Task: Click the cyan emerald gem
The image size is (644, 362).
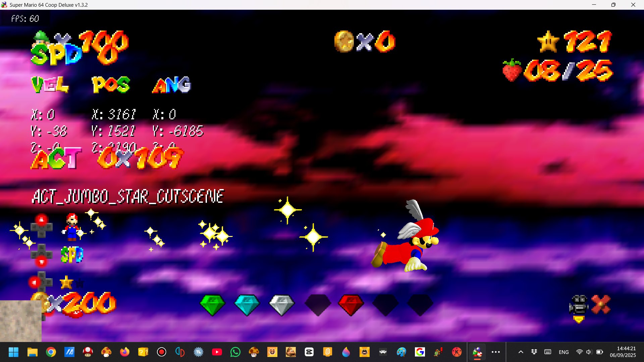Action: click(247, 305)
